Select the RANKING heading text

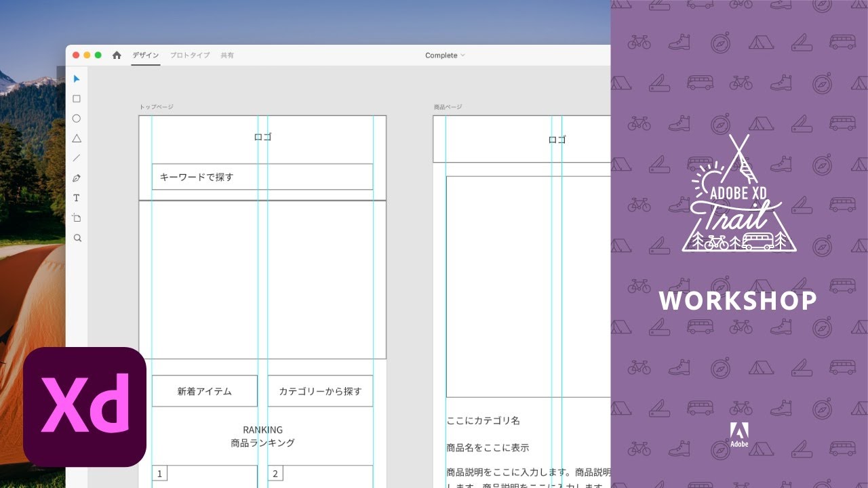tap(262, 430)
